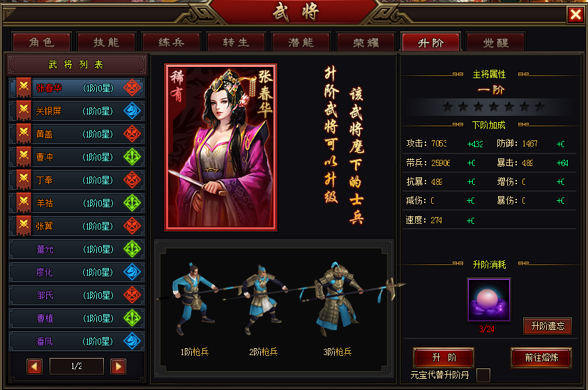This screenshot has height=390, width=588.
Task: Open the 潜能 tab
Action: coord(301,42)
